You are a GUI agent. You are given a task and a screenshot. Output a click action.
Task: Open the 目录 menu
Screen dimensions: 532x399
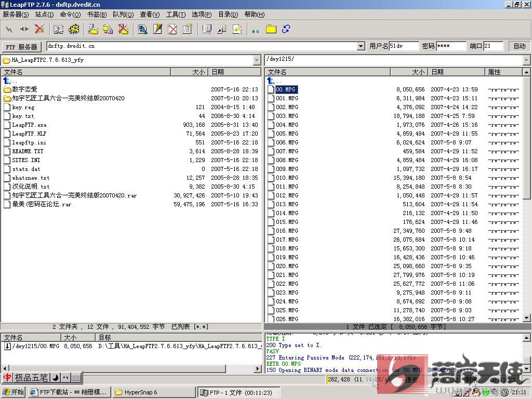click(x=228, y=14)
